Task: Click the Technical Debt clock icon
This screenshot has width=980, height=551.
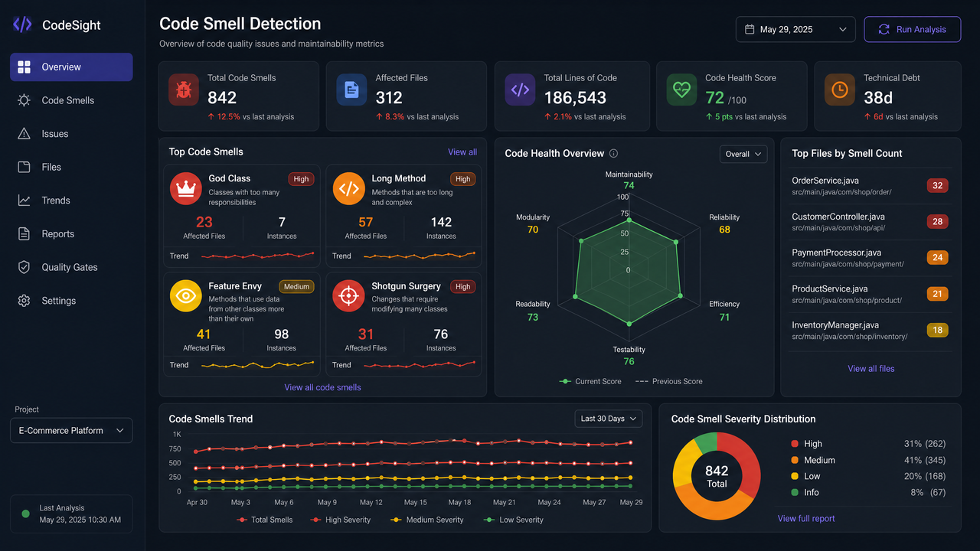Action: (x=840, y=90)
